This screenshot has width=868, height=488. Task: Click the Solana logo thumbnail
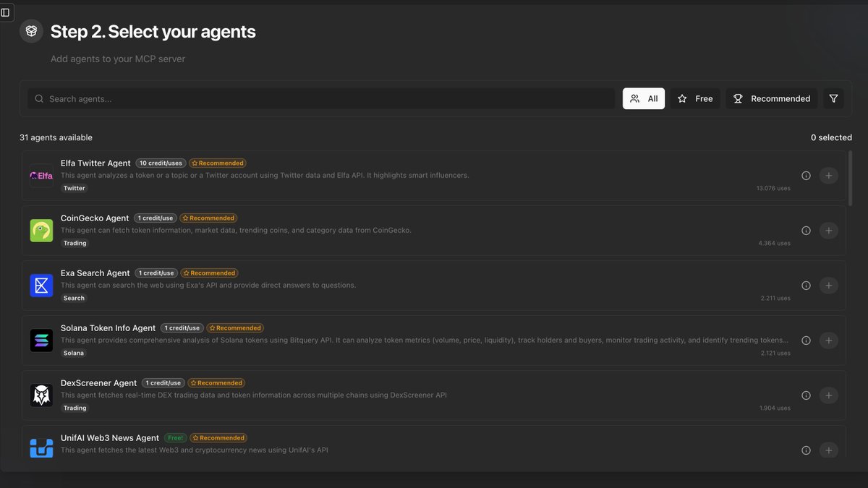coord(41,341)
